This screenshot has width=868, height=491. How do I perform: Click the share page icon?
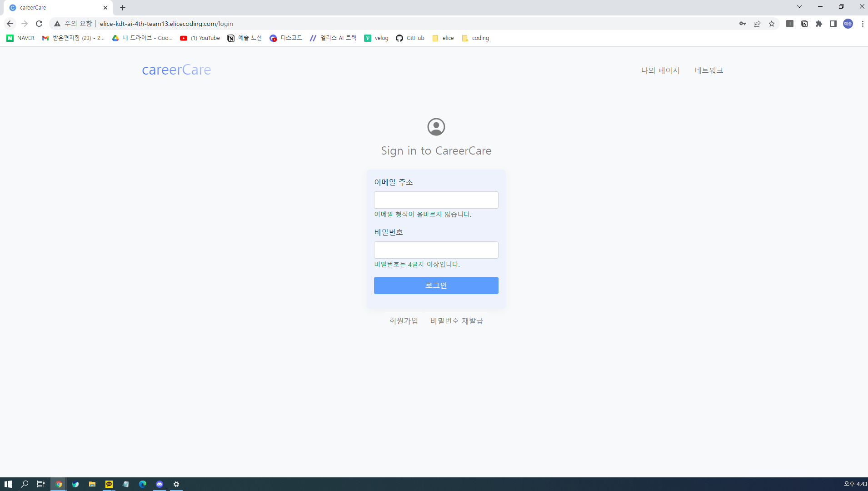[757, 24]
